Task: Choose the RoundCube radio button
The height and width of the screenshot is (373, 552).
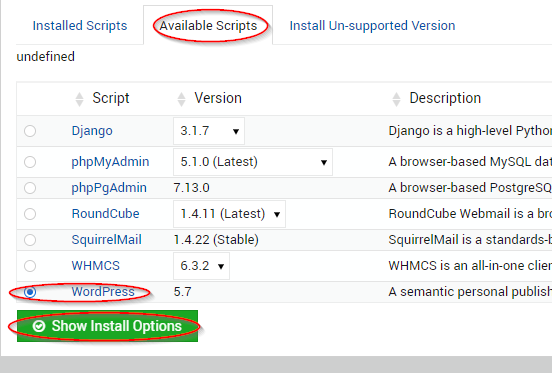Action: [30, 214]
